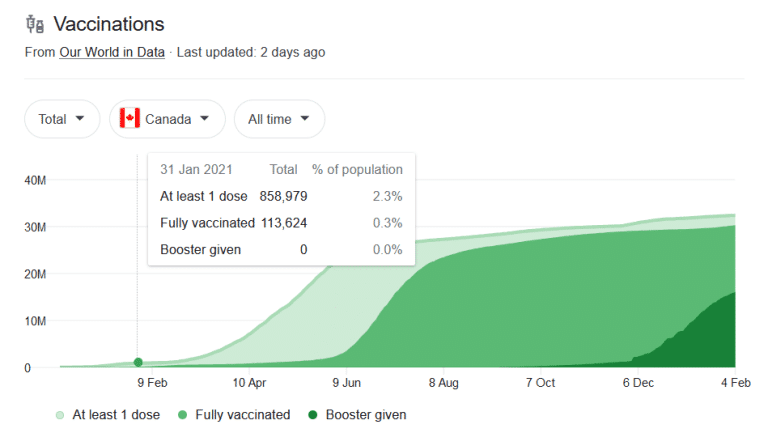Image resolution: width=768 pixels, height=433 pixels.
Task: Click the 31 Jan 2021 date in the tooltip
Action: click(x=194, y=169)
